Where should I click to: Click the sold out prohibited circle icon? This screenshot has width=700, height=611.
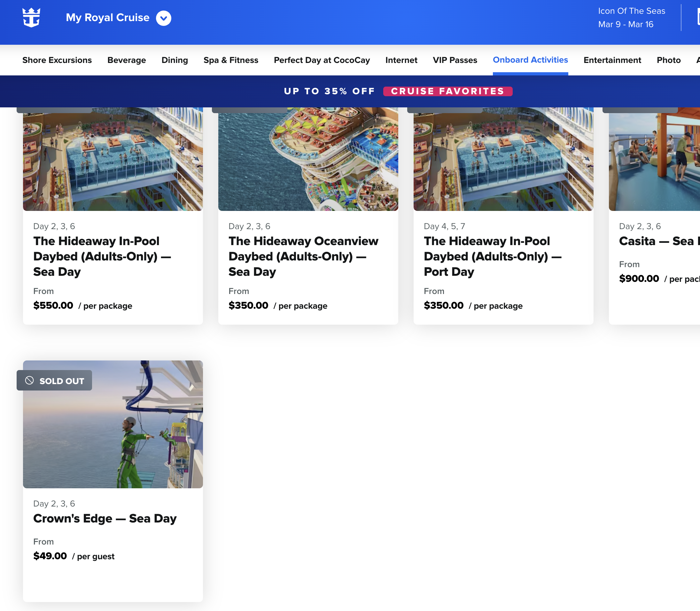point(30,381)
